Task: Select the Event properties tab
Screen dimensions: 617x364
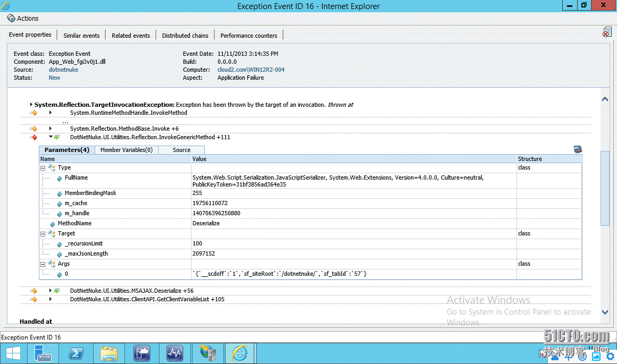Action: coord(30,35)
